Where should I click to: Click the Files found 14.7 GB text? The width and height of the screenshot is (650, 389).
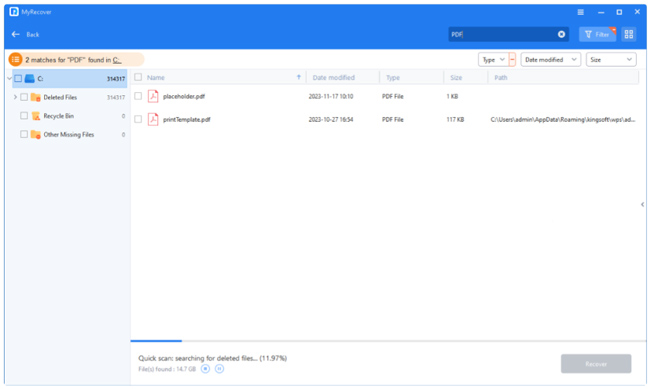167,369
